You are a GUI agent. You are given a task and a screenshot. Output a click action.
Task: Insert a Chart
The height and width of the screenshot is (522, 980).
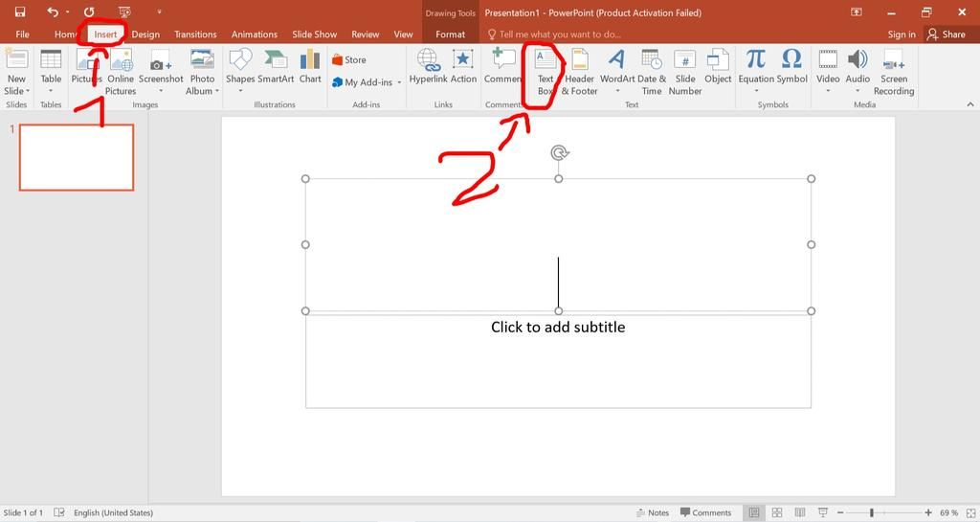(x=310, y=67)
